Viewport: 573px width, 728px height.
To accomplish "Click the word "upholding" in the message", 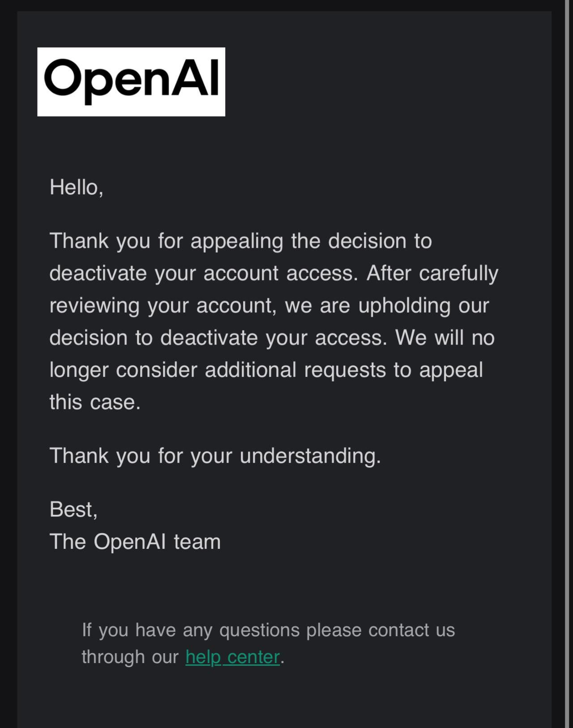I will (404, 306).
